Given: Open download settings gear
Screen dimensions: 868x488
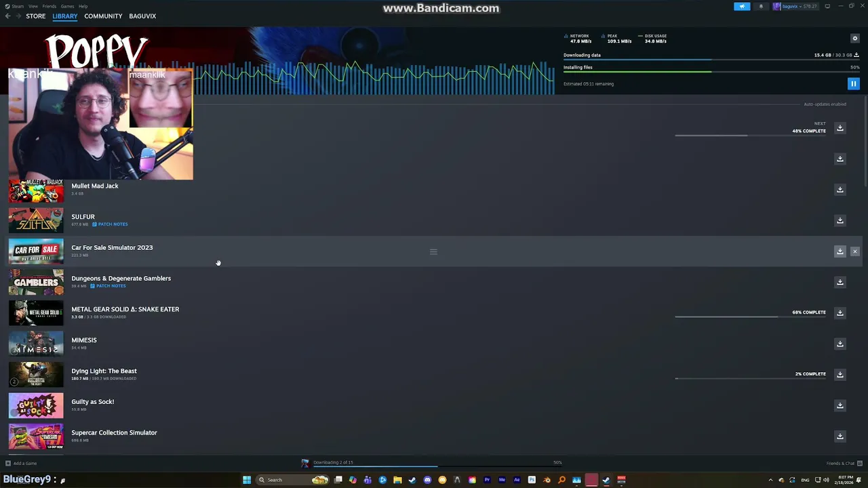Looking at the screenshot, I should (854, 39).
